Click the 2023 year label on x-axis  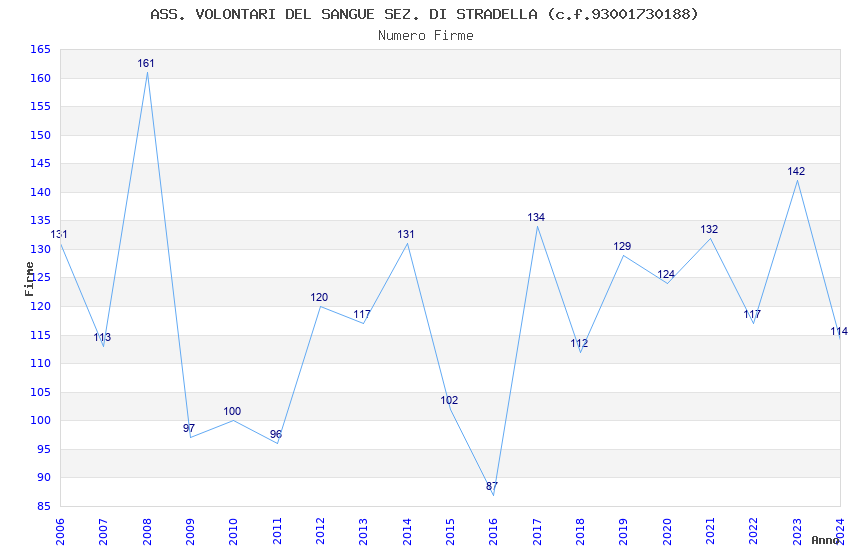pyautogui.click(x=797, y=532)
